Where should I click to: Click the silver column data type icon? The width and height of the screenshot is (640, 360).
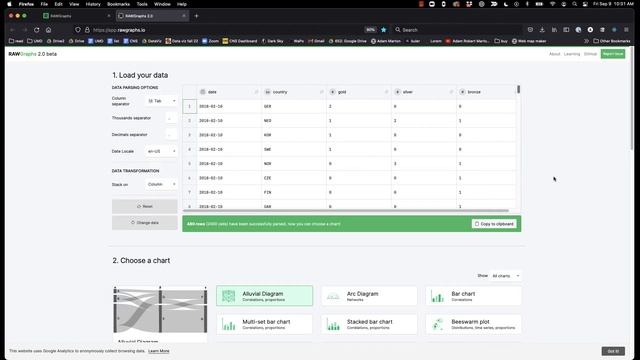pyautogui.click(x=397, y=92)
